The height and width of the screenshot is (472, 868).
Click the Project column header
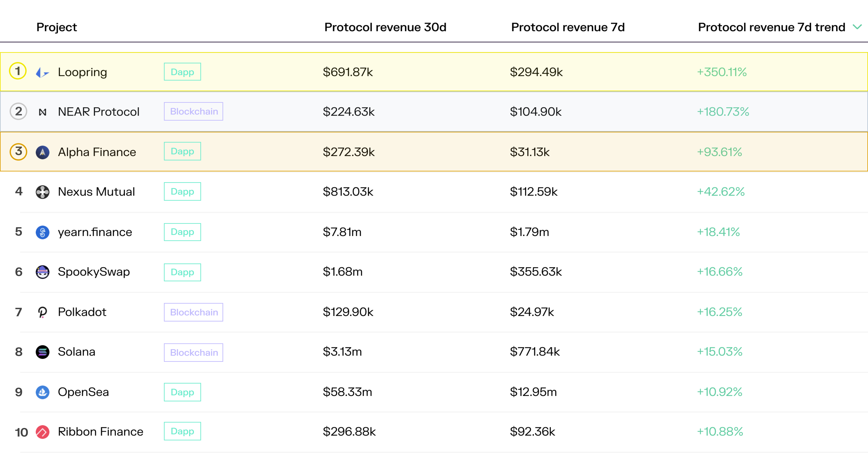pyautogui.click(x=57, y=27)
